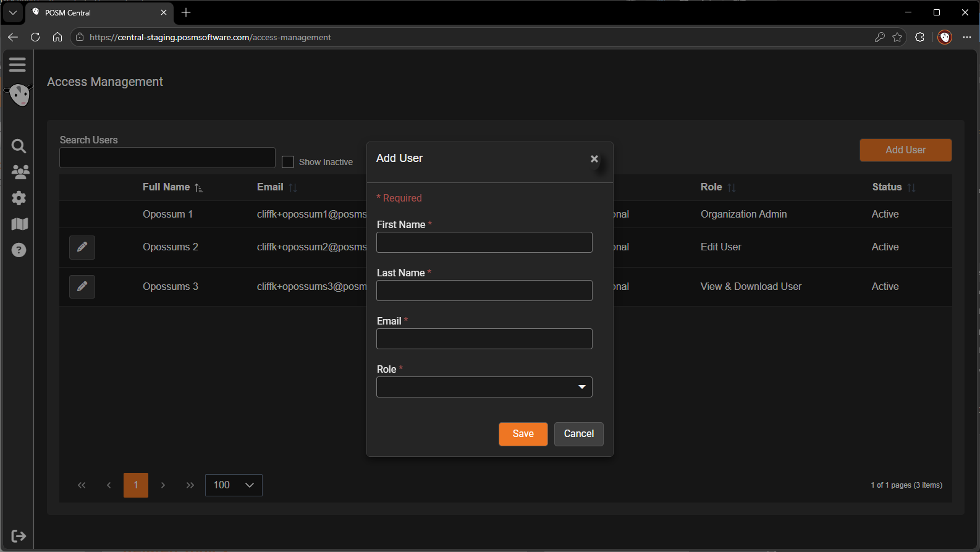The width and height of the screenshot is (980, 552).
Task: Open the hamburger menu in sidebar
Action: (17, 64)
